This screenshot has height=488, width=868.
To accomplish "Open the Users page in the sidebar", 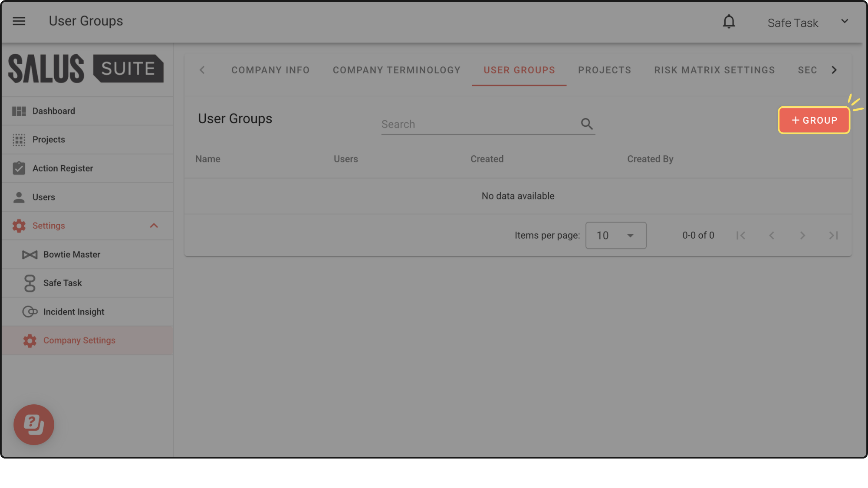I will pos(44,197).
